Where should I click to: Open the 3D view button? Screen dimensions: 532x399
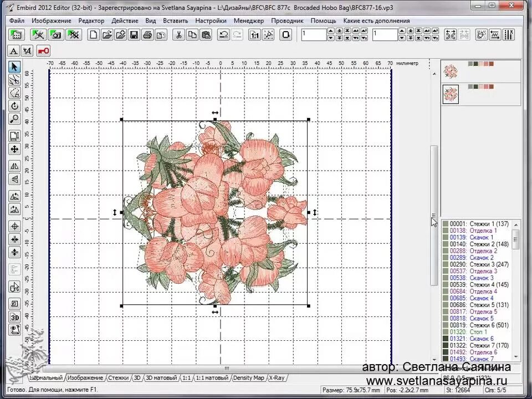coord(14,317)
